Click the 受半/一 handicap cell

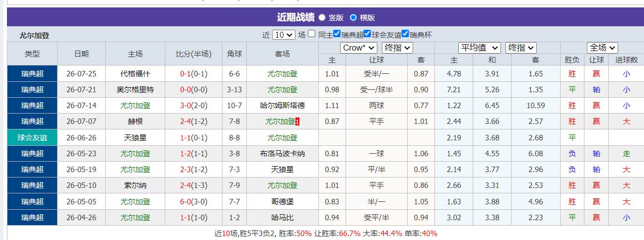(377, 73)
